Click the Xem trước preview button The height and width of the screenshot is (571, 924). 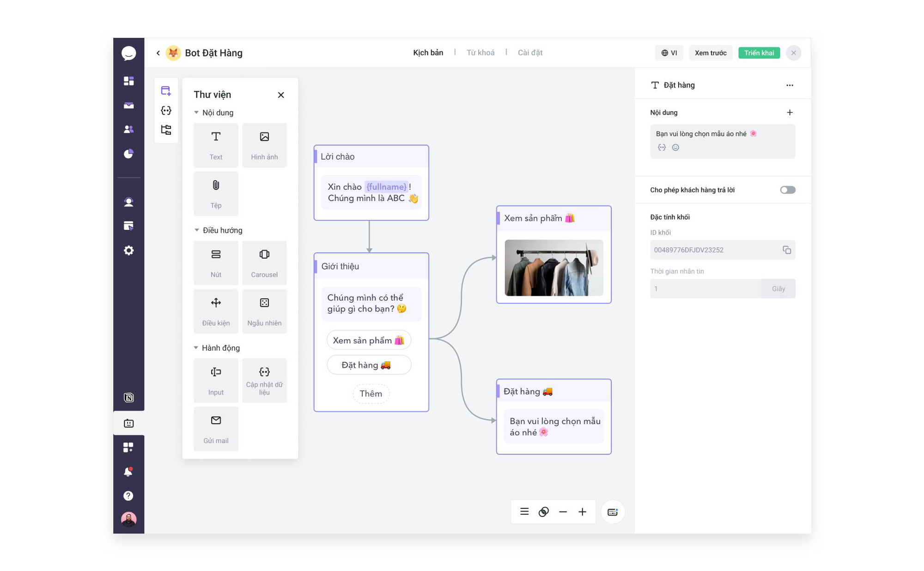tap(710, 53)
